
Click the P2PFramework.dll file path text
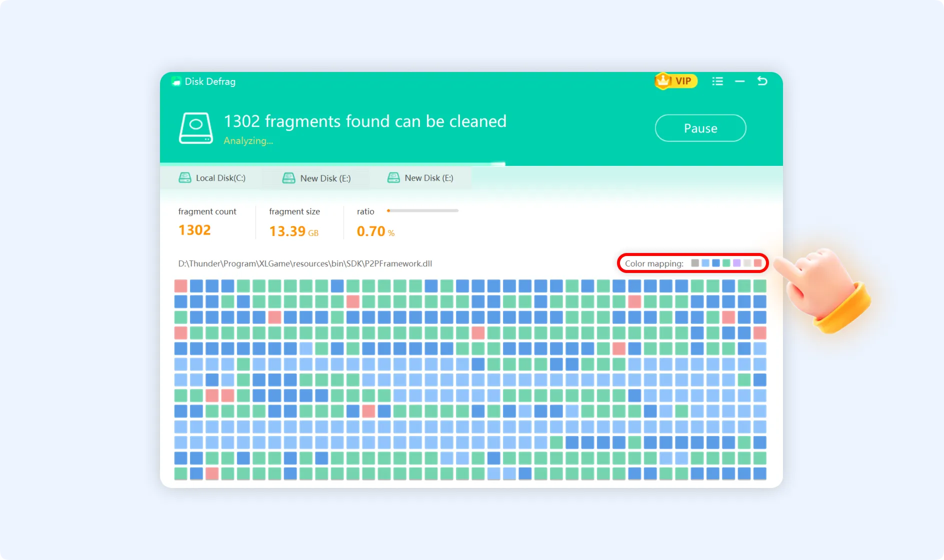[305, 263]
